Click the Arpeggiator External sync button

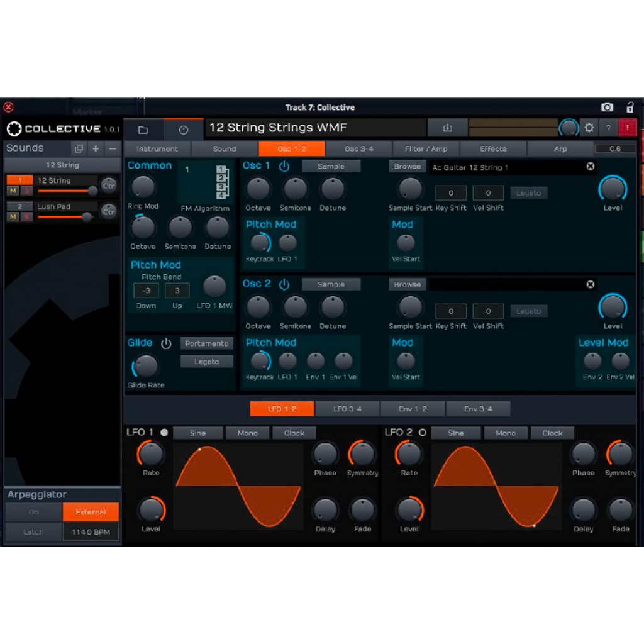coord(91,512)
